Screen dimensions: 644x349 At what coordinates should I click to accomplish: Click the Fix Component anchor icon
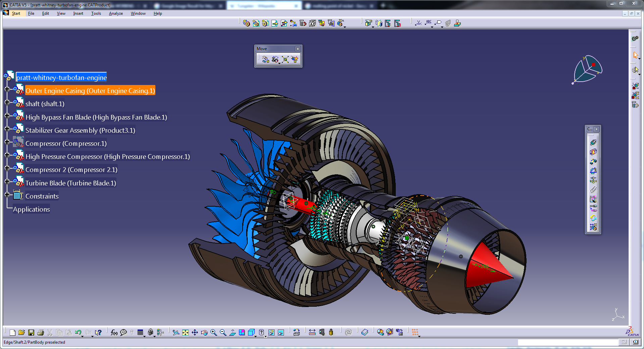(x=593, y=180)
